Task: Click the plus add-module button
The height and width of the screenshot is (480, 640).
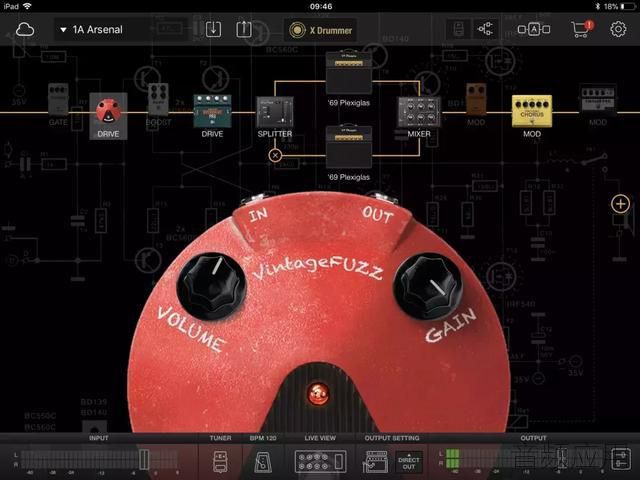Action: [620, 203]
